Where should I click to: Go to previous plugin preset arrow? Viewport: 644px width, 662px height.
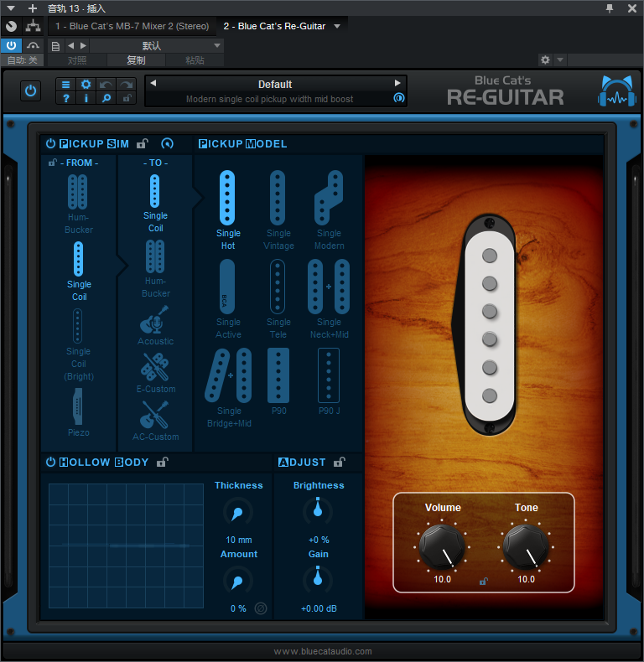coord(153,83)
